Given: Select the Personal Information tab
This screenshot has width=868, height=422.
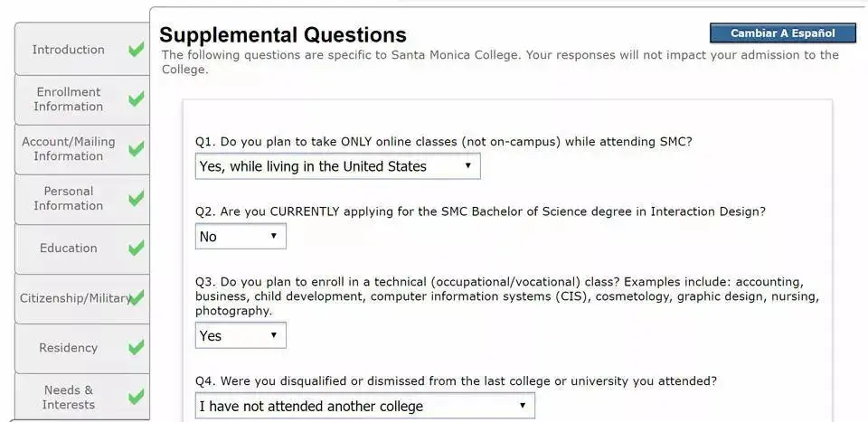Looking at the screenshot, I should point(69,199).
